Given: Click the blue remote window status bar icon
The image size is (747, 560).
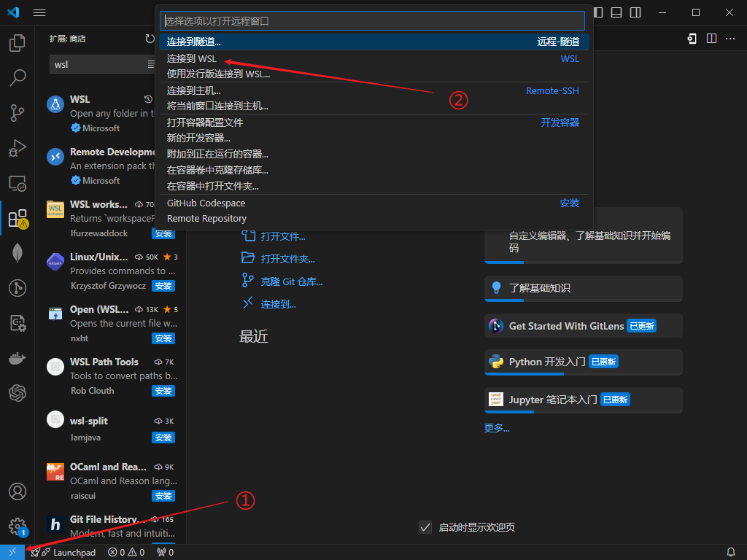Looking at the screenshot, I should pyautogui.click(x=12, y=553).
